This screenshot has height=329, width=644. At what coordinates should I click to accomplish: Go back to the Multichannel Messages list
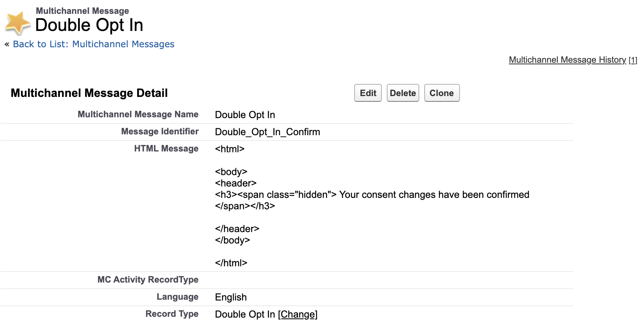click(93, 44)
